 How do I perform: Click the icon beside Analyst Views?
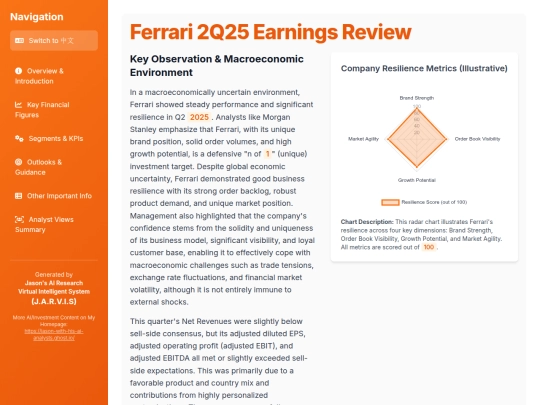coord(19,219)
